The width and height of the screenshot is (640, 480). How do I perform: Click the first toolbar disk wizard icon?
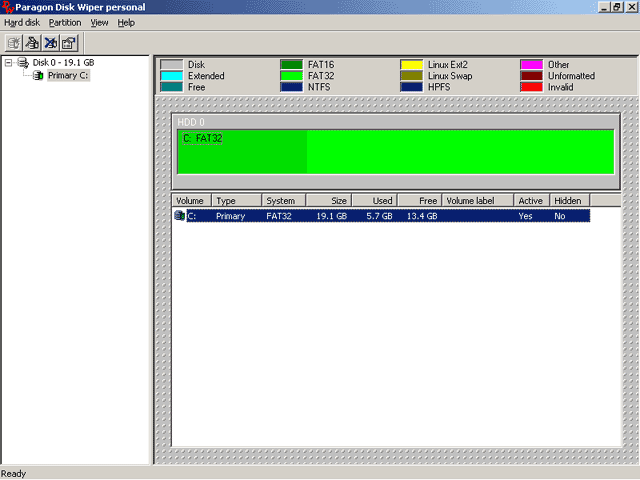coord(13,43)
